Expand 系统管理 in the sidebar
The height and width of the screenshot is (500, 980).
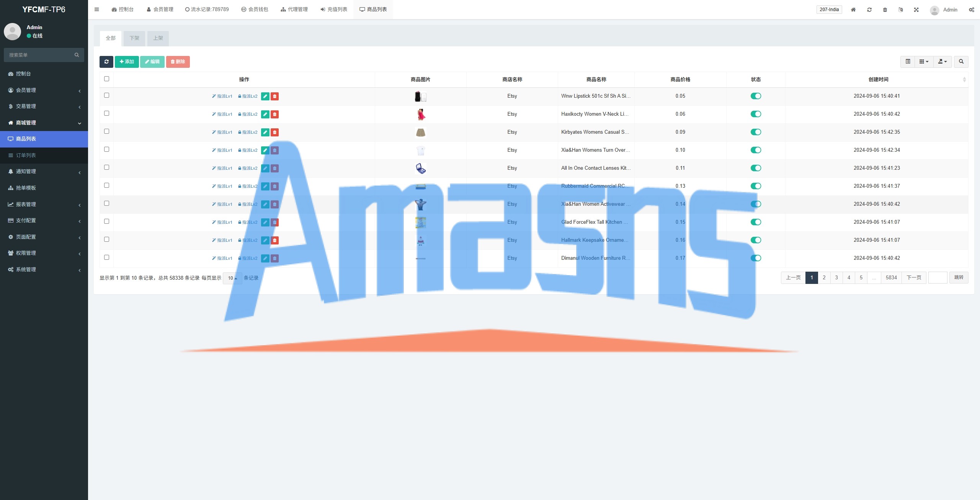tap(44, 269)
